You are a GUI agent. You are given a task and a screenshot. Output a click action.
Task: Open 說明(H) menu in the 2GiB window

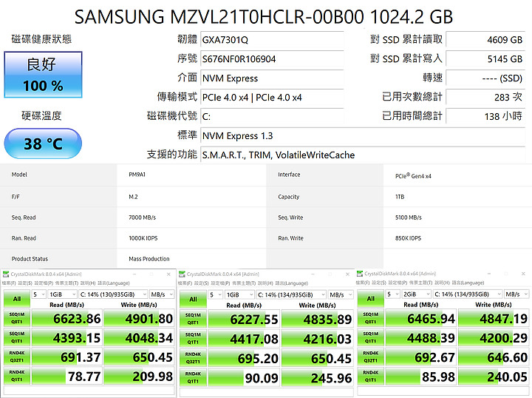[442, 283]
